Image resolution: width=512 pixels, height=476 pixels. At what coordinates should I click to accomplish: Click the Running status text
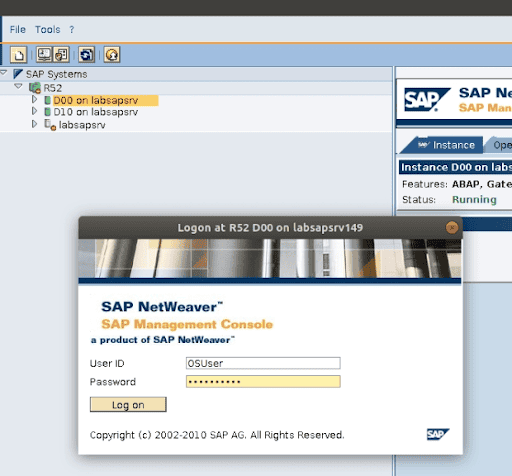coord(474,199)
